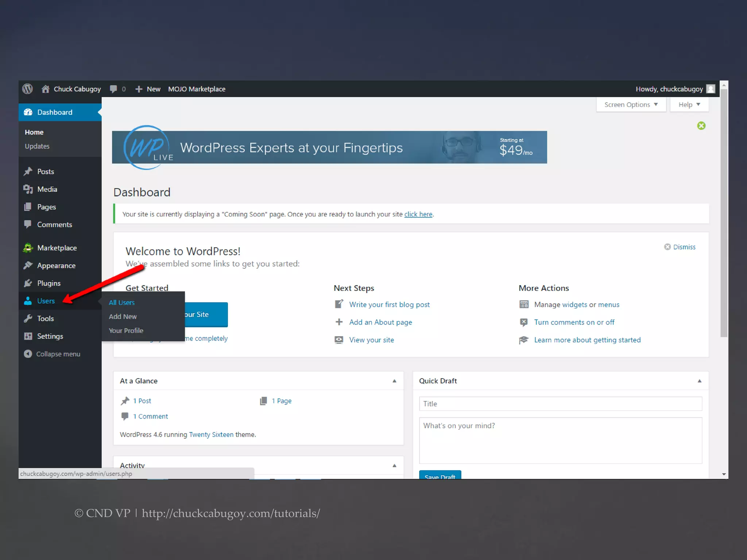Open 'Add an About page' link
This screenshot has height=560, width=747.
380,322
